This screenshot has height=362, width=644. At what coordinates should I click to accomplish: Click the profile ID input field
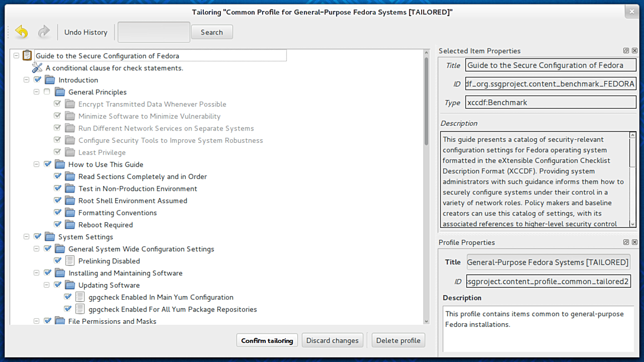tap(548, 282)
